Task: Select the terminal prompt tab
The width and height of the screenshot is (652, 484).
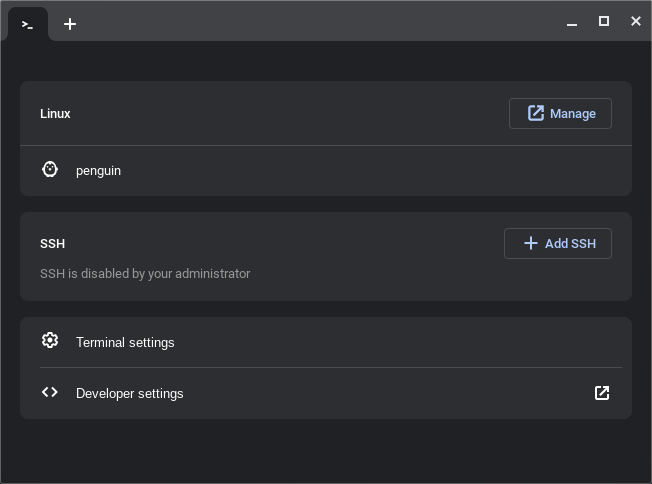Action: (x=27, y=25)
